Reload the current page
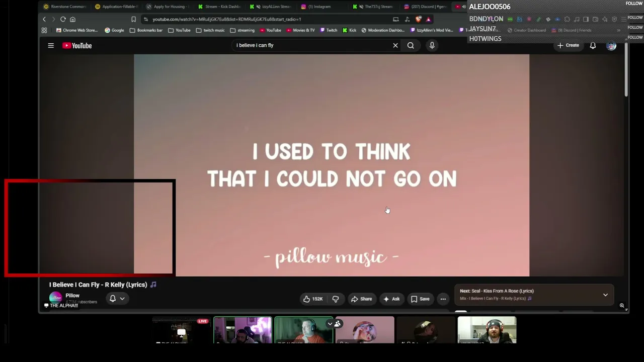This screenshot has height=362, width=644. coord(63,19)
